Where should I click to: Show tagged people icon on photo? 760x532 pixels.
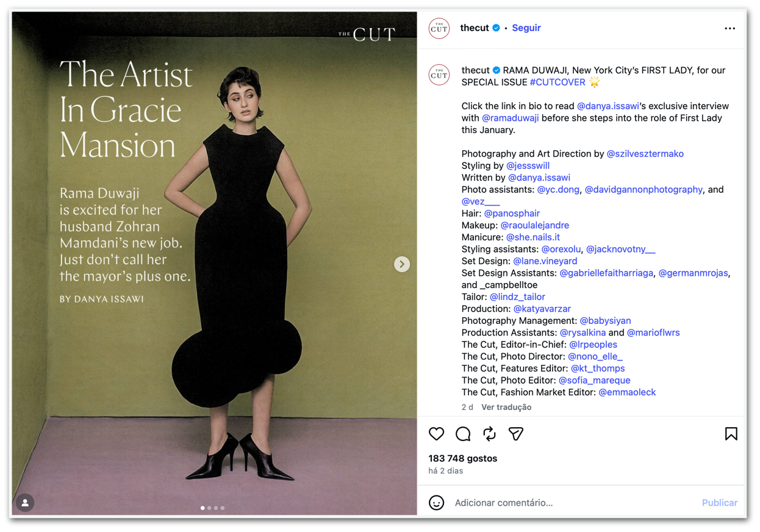(x=25, y=503)
